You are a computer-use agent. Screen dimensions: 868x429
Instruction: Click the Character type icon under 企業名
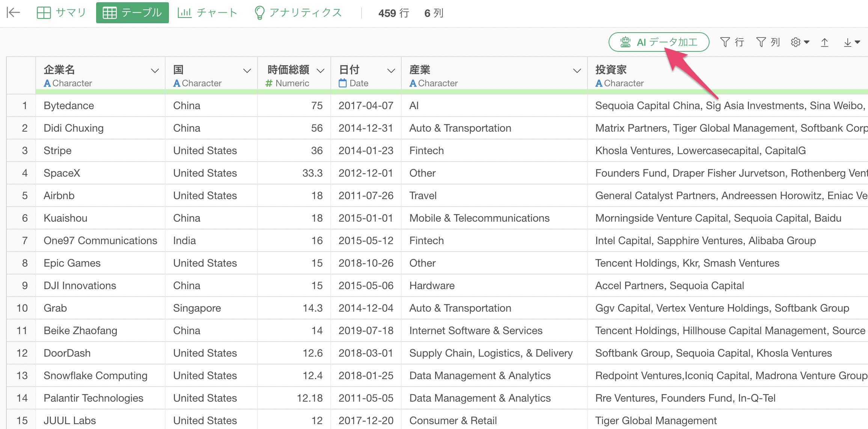tap(47, 83)
